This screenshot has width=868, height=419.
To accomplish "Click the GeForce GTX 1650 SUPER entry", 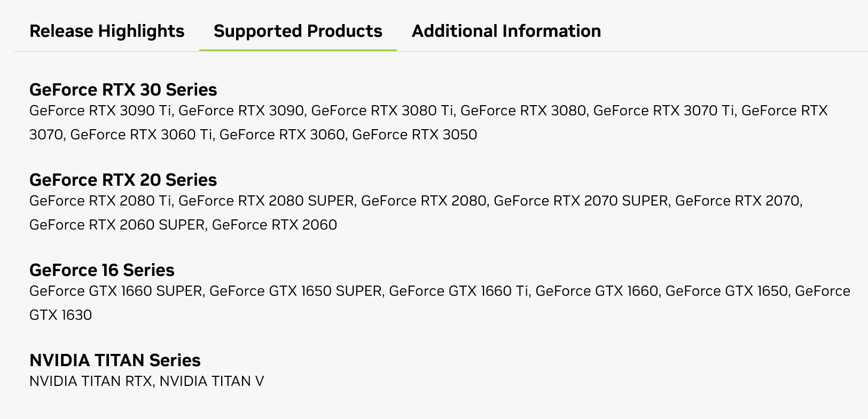I will 295,291.
